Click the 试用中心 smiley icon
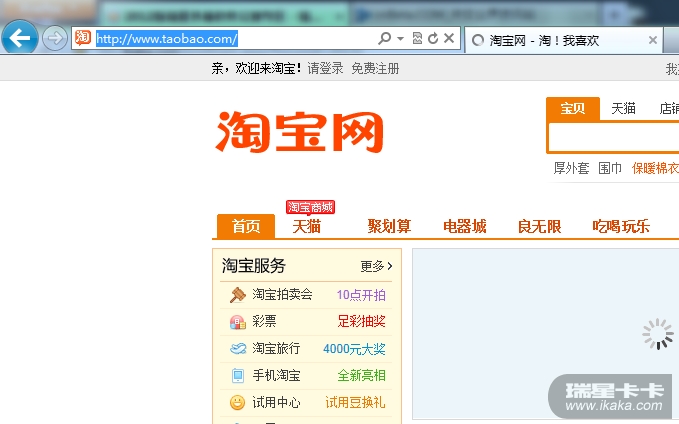679x424 pixels. [x=237, y=402]
